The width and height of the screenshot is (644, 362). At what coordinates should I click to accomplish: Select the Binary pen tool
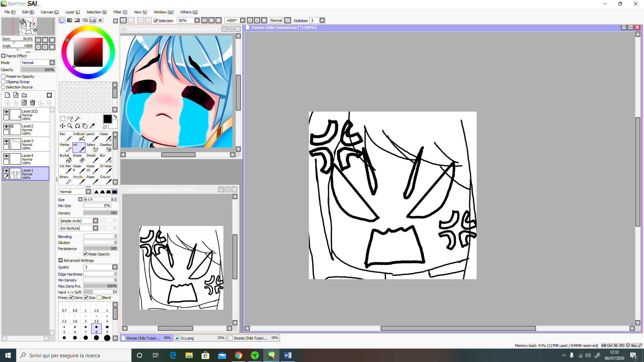65,180
